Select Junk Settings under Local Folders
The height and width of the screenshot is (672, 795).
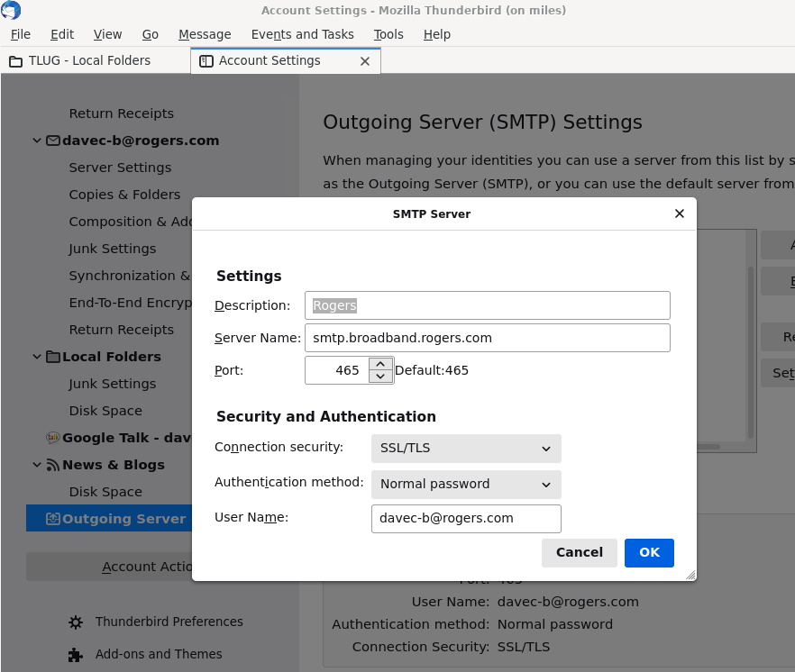113,384
